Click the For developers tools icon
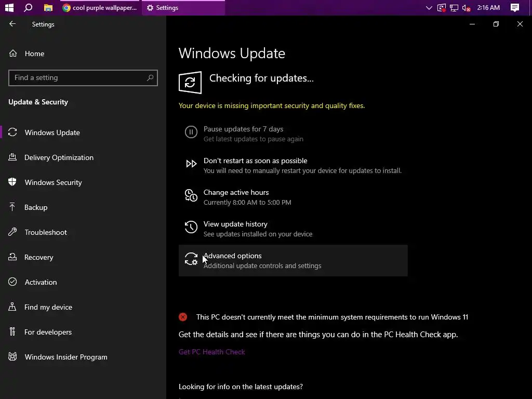Viewport: 532px width, 399px height. (12, 331)
